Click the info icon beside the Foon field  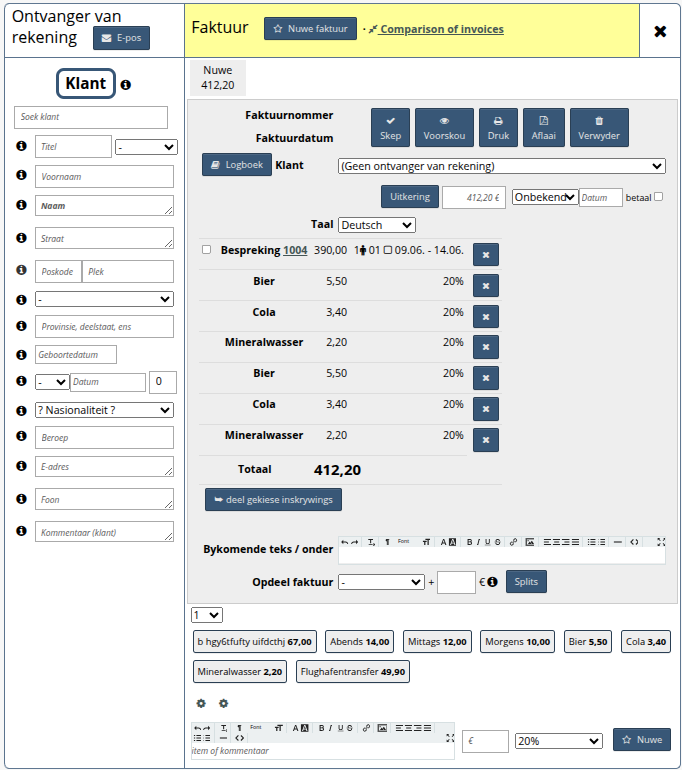click(21, 498)
